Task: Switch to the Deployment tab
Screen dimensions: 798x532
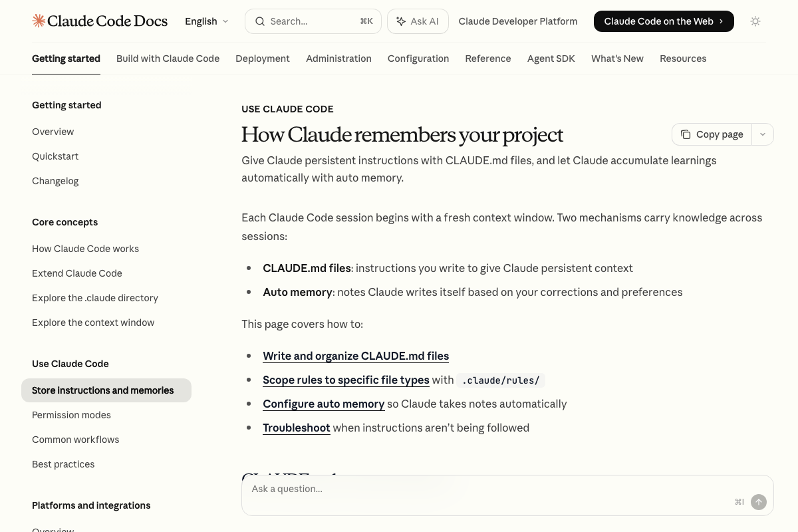Action: (263, 59)
